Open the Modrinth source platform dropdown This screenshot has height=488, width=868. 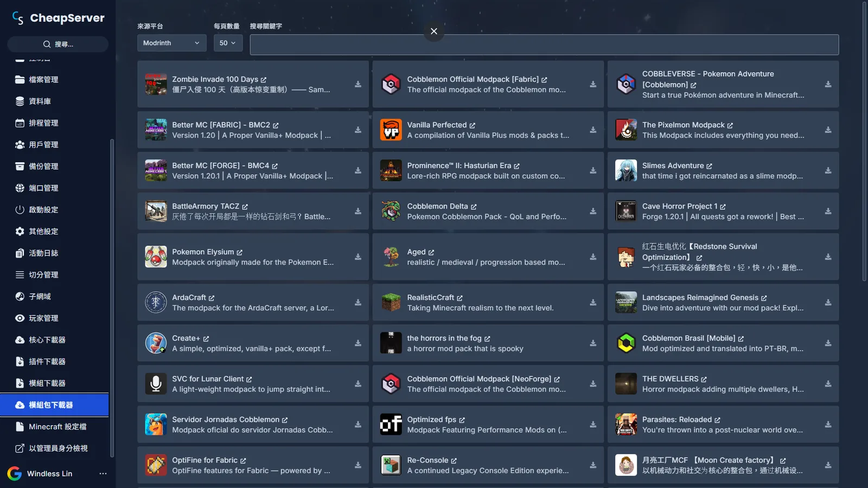point(171,43)
